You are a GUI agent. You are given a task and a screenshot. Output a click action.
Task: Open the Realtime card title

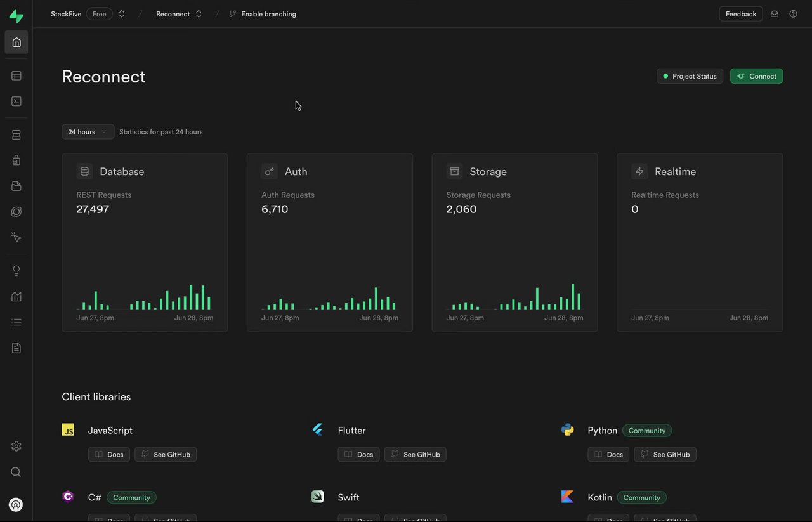point(676,171)
